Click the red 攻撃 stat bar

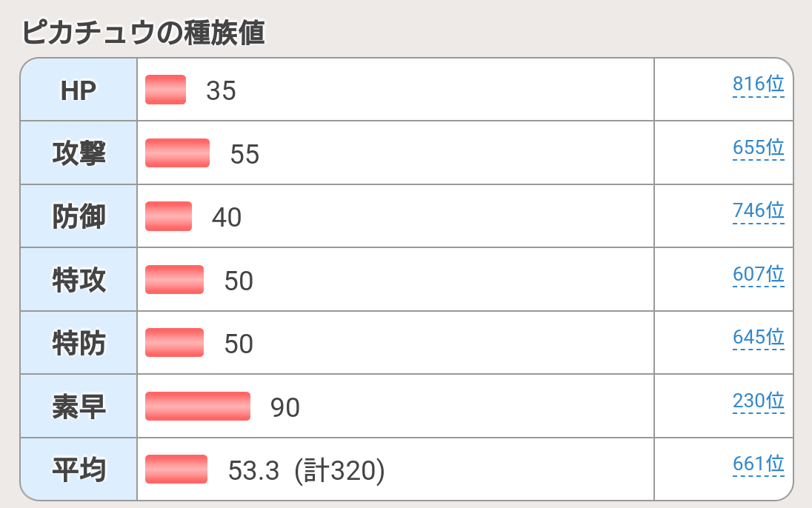pyautogui.click(x=177, y=153)
